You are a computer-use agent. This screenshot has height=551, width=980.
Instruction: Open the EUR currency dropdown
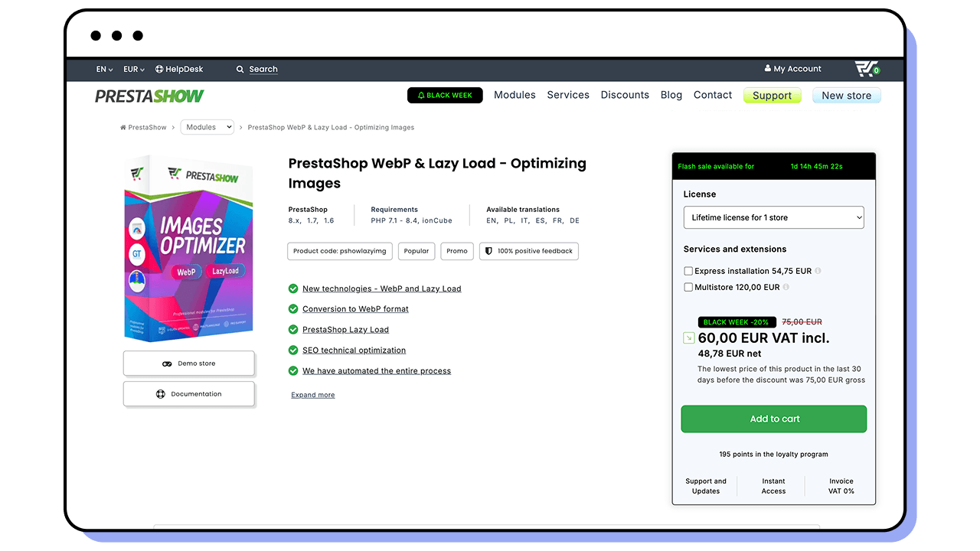point(133,69)
